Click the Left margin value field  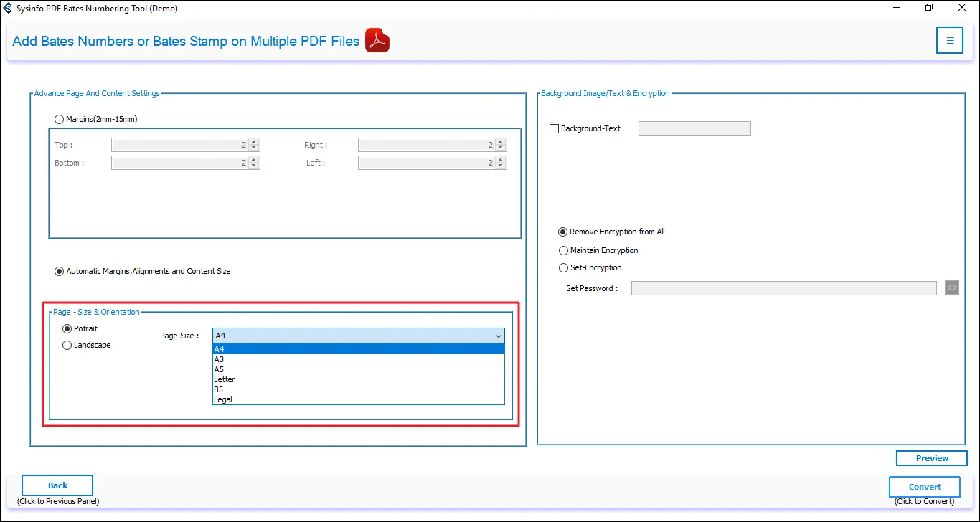[427, 163]
